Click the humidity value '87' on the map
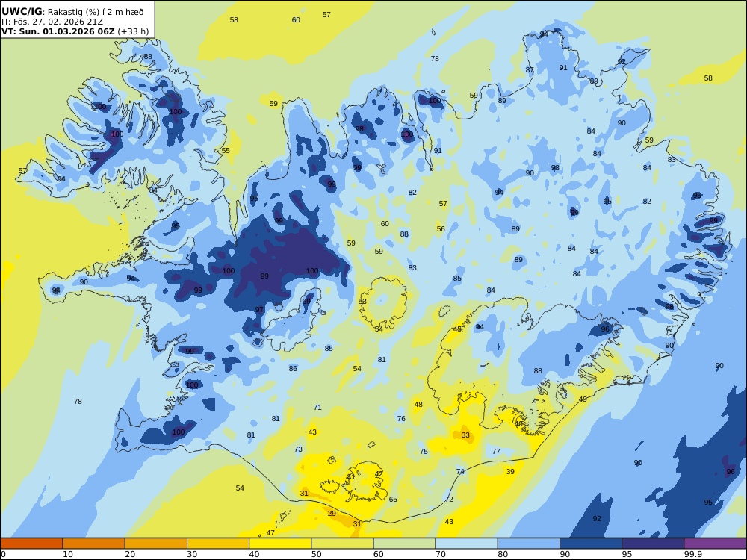 pyautogui.click(x=530, y=70)
